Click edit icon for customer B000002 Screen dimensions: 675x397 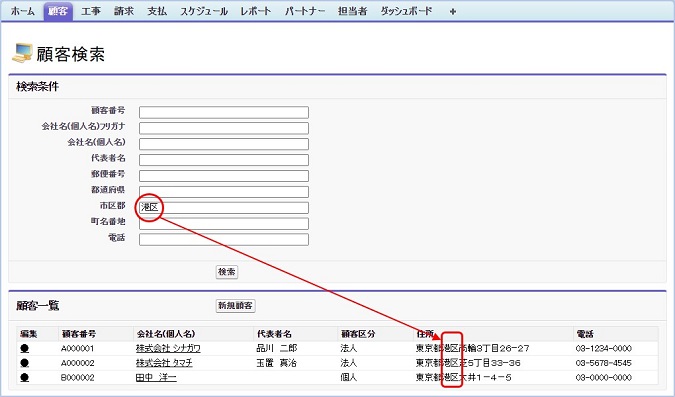click(25, 378)
